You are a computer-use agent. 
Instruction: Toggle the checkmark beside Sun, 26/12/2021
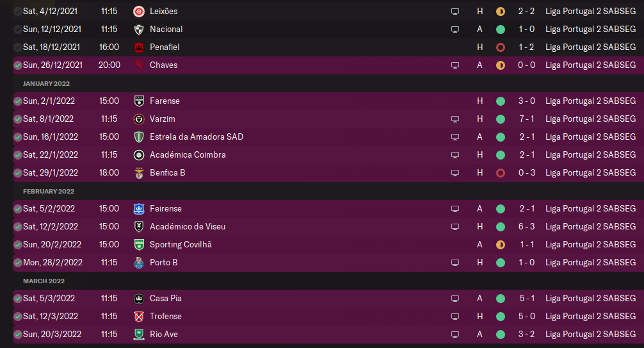pos(17,65)
